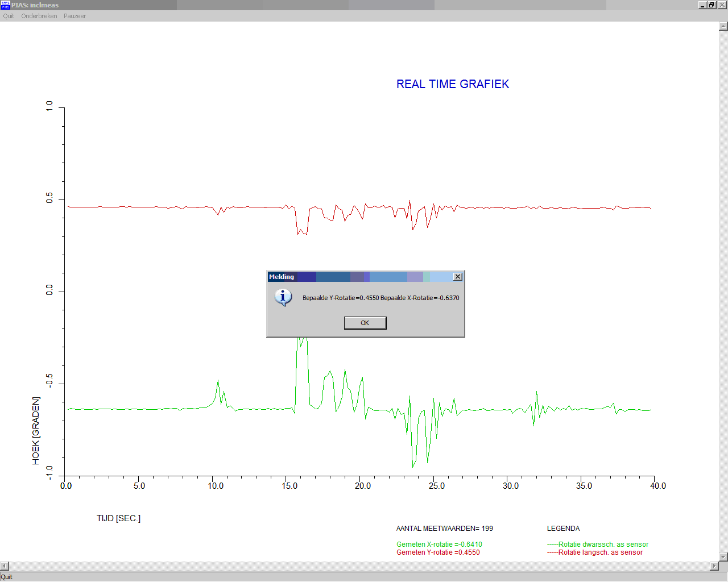This screenshot has width=728, height=582.
Task: Click the info icon in Melding dialog
Action: click(283, 297)
